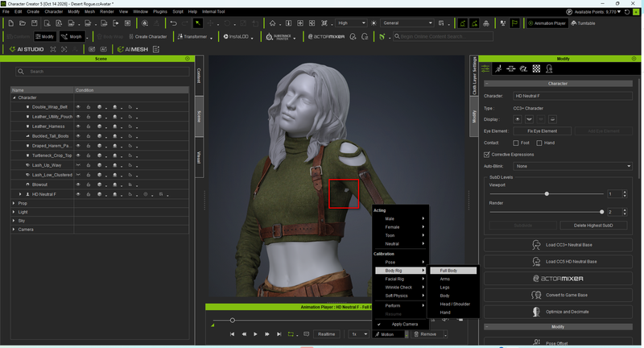Click Load CC5 HD Neutral Base
The width and height of the screenshot is (644, 348).
coord(558,262)
